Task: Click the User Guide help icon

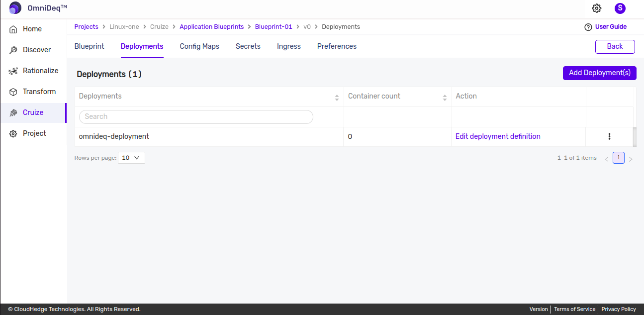Action: pos(588,27)
